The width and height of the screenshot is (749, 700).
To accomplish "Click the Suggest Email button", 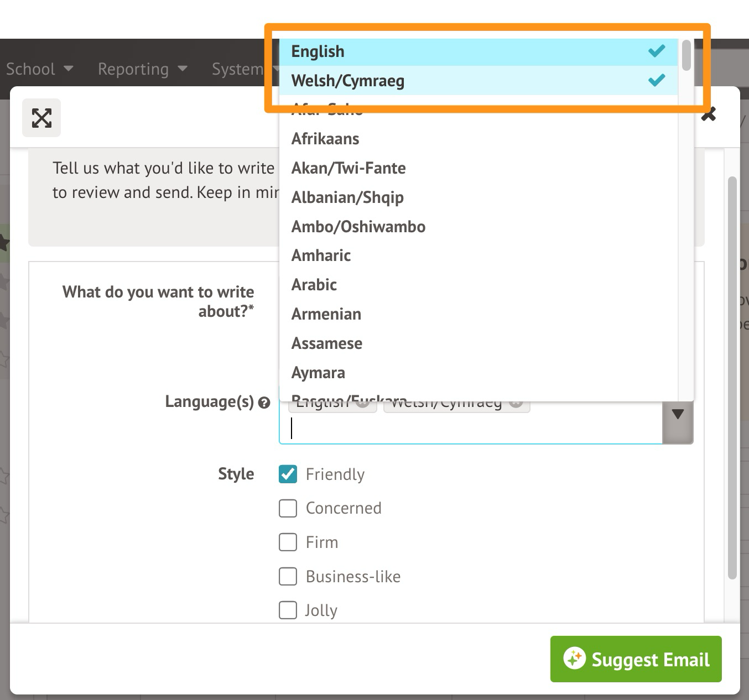I will (x=636, y=659).
